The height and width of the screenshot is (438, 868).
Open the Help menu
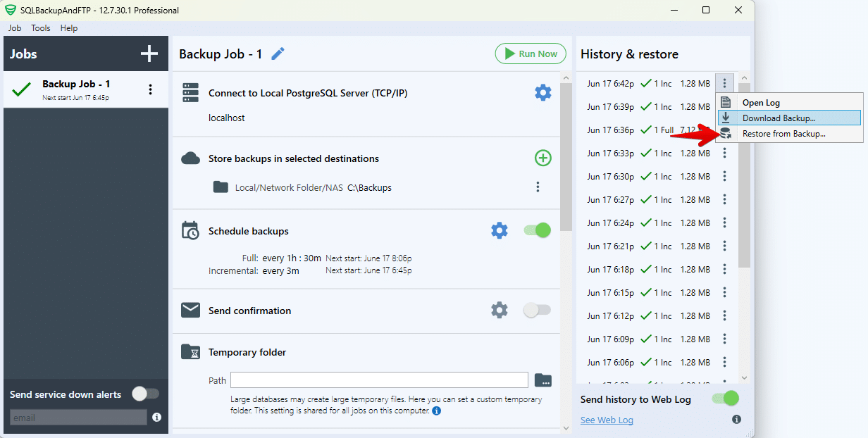click(x=69, y=28)
